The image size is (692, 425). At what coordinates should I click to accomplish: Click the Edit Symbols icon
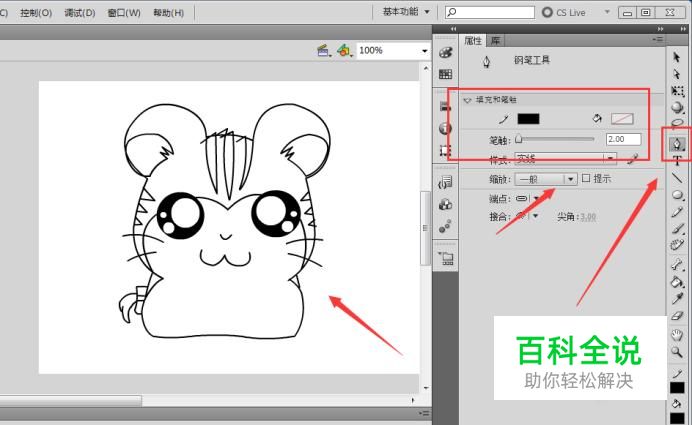345,51
